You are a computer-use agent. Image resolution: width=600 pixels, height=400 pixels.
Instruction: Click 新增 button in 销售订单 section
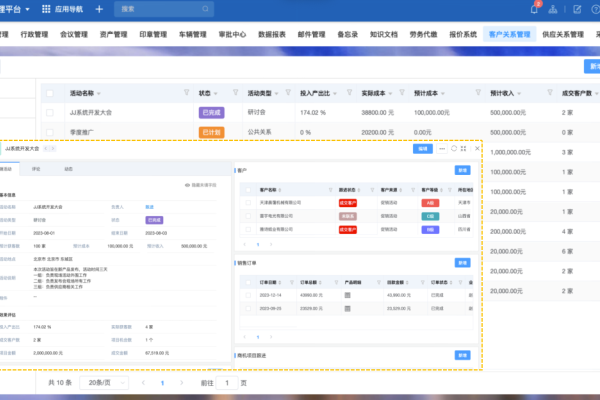[x=463, y=263]
